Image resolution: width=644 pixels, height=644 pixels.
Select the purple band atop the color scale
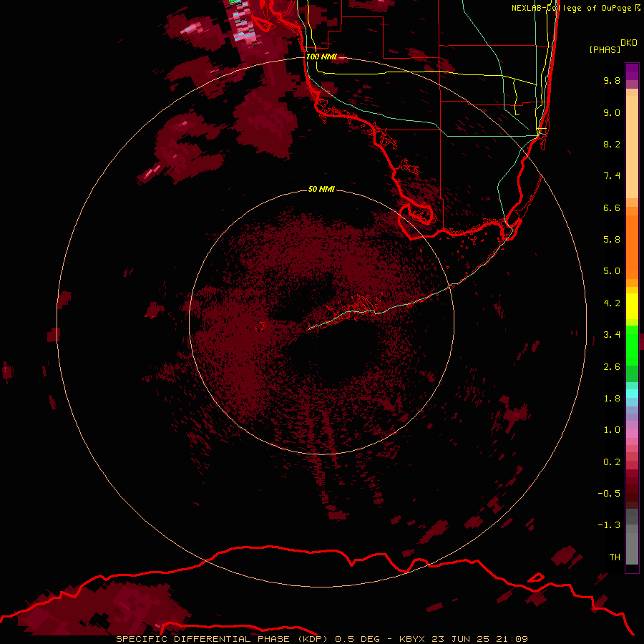[632, 72]
